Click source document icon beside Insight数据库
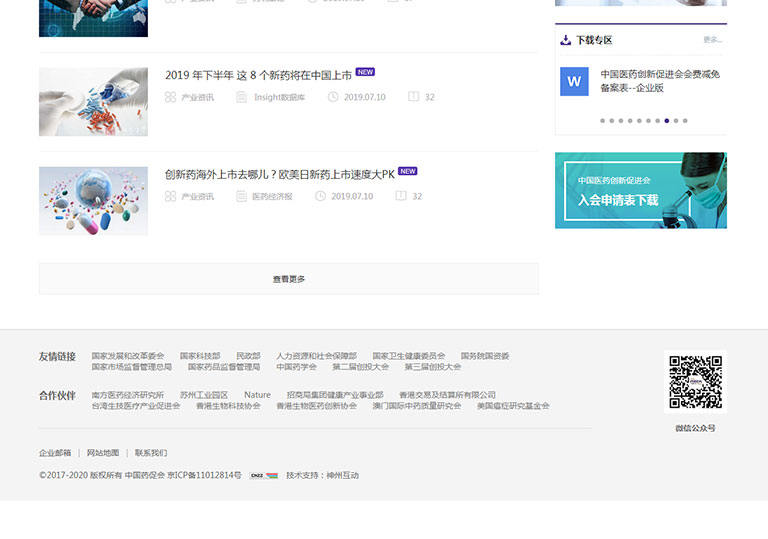 pos(241,97)
